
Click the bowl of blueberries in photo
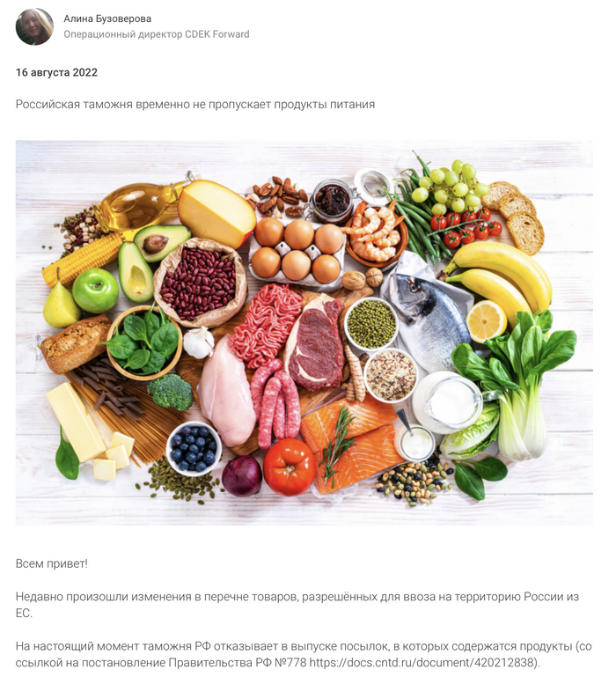coord(194,448)
